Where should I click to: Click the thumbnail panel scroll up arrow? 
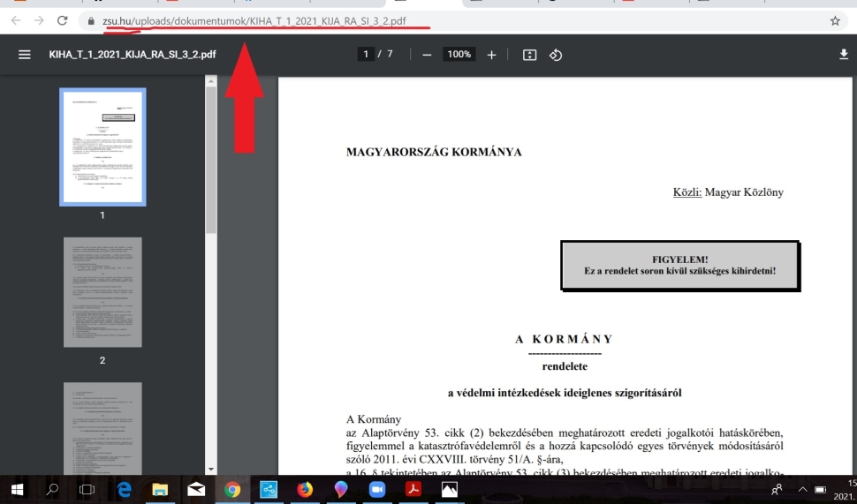[211, 81]
